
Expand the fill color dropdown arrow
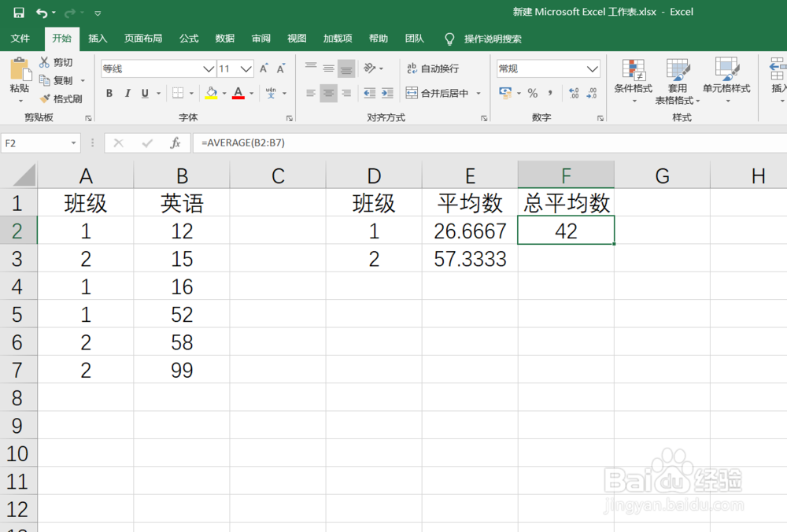pos(224,93)
